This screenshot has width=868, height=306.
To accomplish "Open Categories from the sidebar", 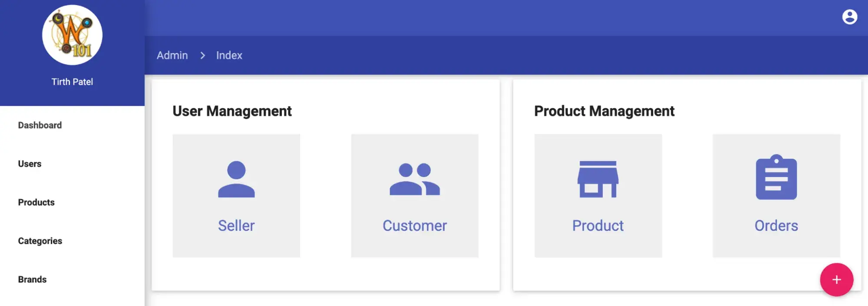I will (x=40, y=241).
